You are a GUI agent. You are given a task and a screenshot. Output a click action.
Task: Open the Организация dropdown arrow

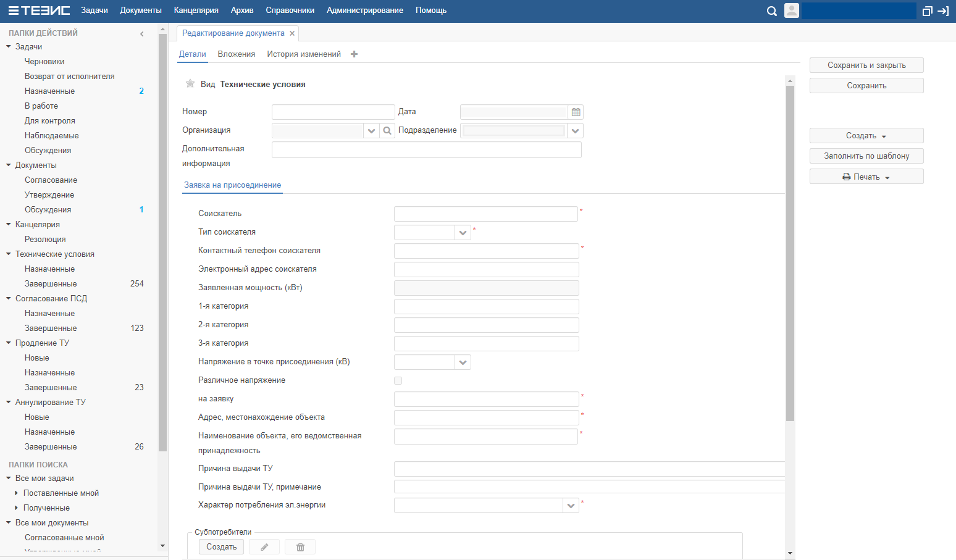[x=371, y=131]
